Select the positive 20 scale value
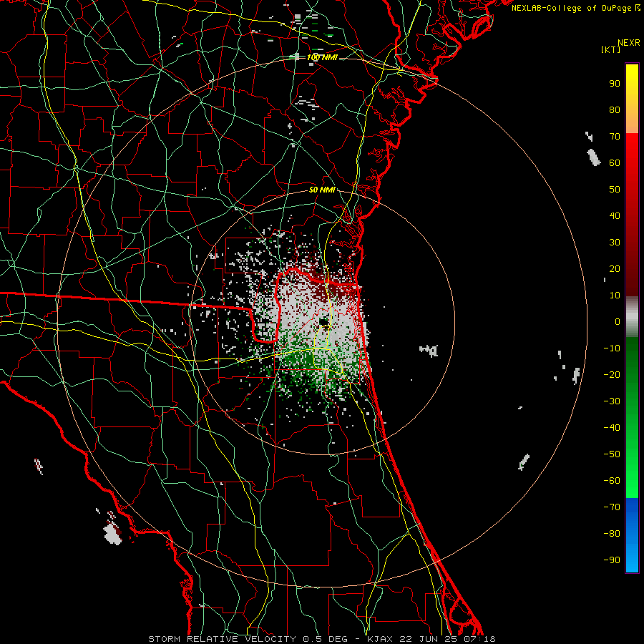 (615, 269)
